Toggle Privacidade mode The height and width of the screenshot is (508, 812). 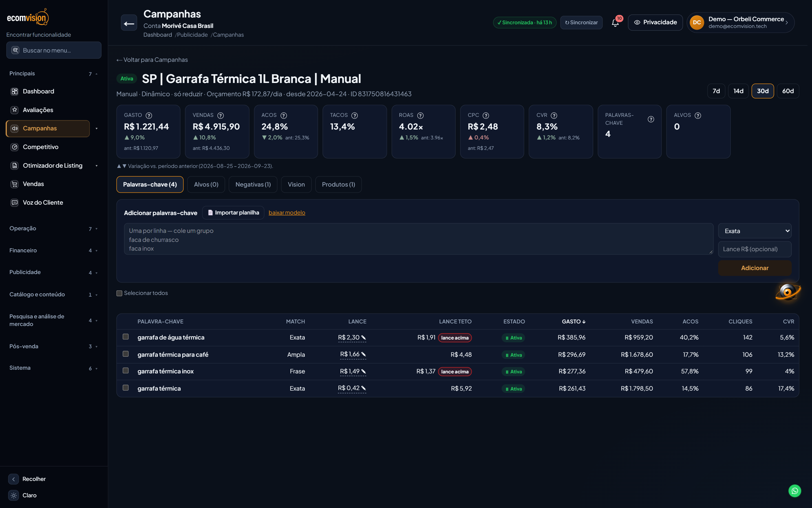pyautogui.click(x=655, y=23)
